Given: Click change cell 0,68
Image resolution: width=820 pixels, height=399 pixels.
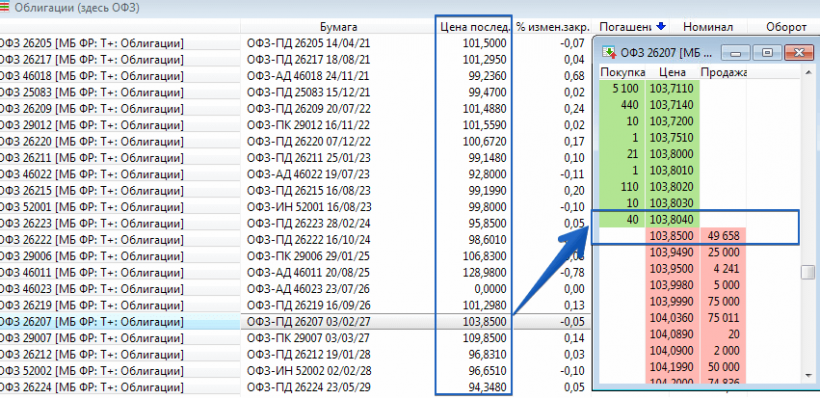Looking at the screenshot, I should point(575,76).
